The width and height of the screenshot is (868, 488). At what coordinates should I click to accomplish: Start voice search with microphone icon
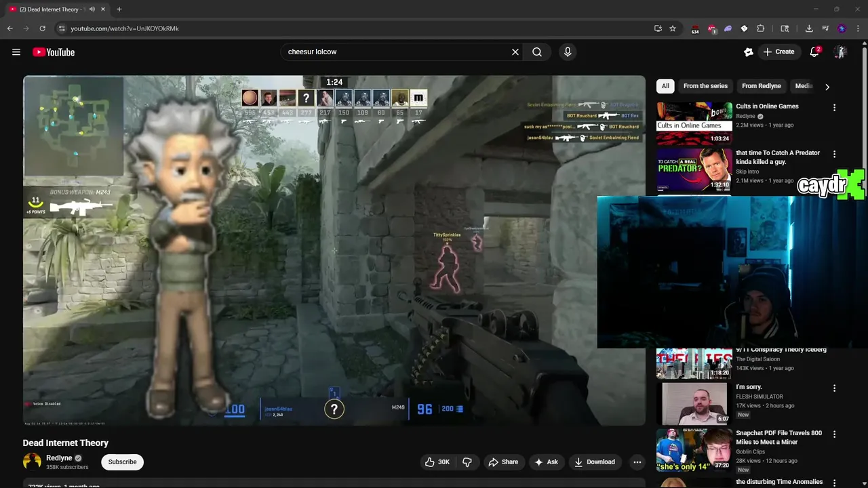[568, 52]
